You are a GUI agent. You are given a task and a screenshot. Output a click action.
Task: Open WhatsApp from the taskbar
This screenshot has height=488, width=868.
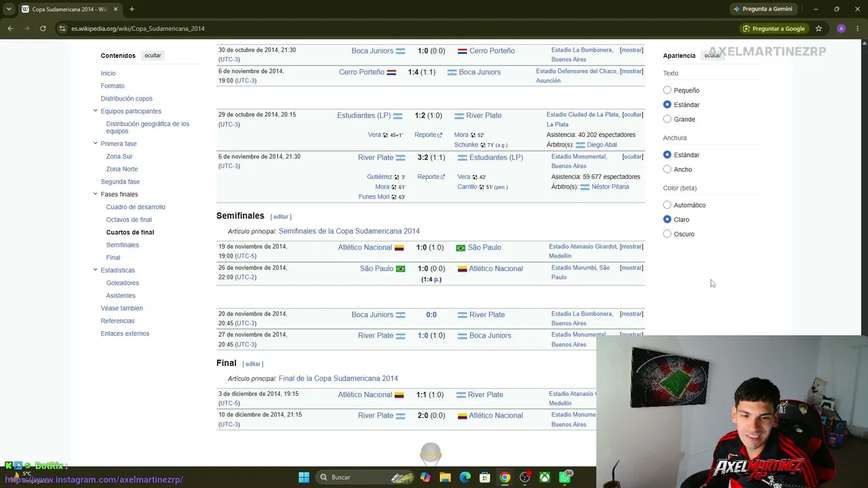tap(565, 477)
